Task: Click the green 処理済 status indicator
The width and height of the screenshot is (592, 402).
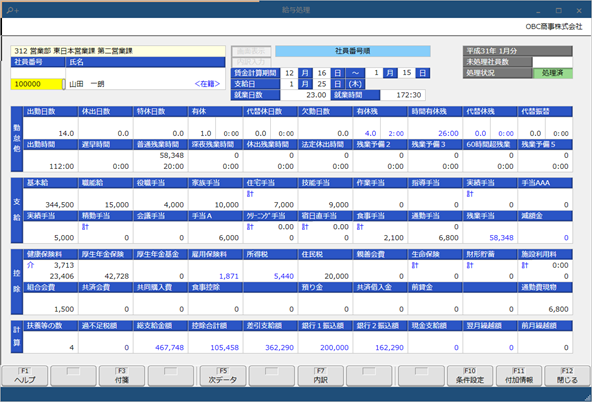Action: click(x=552, y=73)
